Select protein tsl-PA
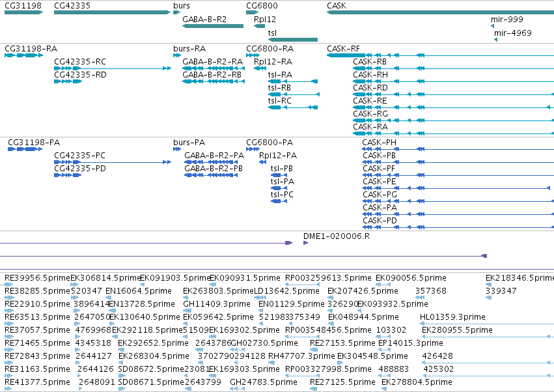The width and height of the screenshot is (554, 392). pos(283,182)
